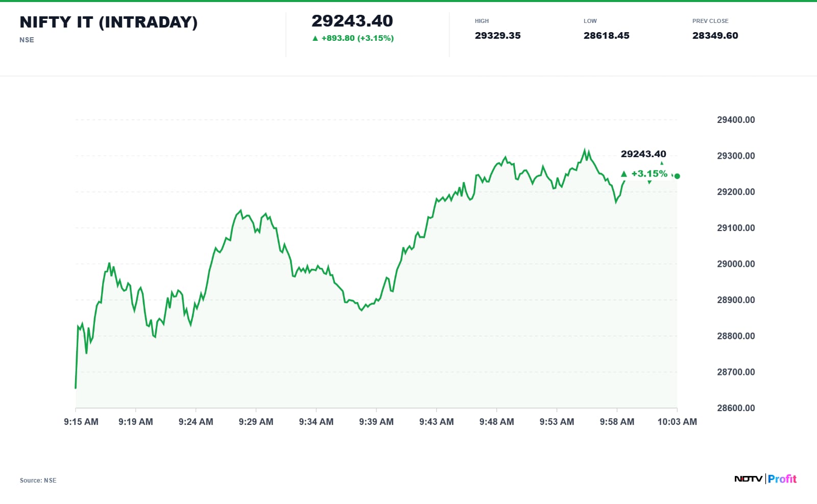Image resolution: width=817 pixels, height=504 pixels.
Task: Click the NSE exchange label under the title
Action: pyautogui.click(x=27, y=40)
